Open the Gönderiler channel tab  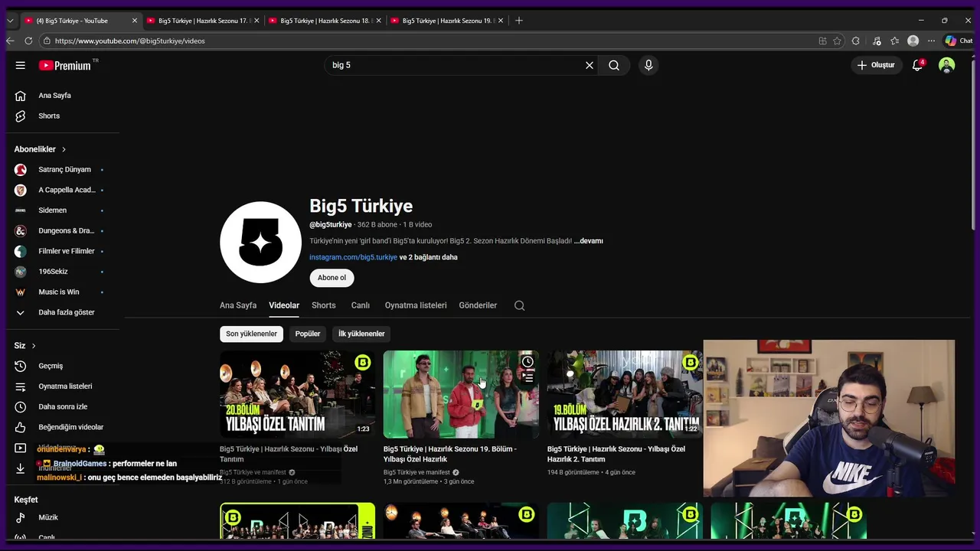pos(478,305)
